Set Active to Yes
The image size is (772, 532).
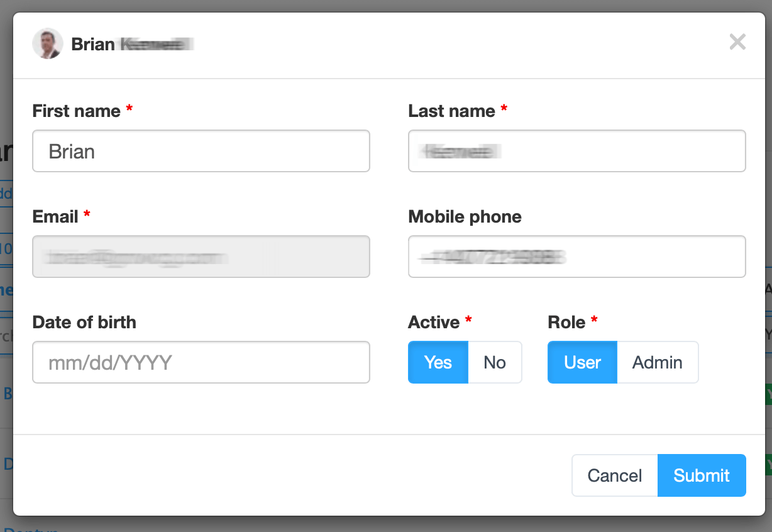pyautogui.click(x=438, y=362)
